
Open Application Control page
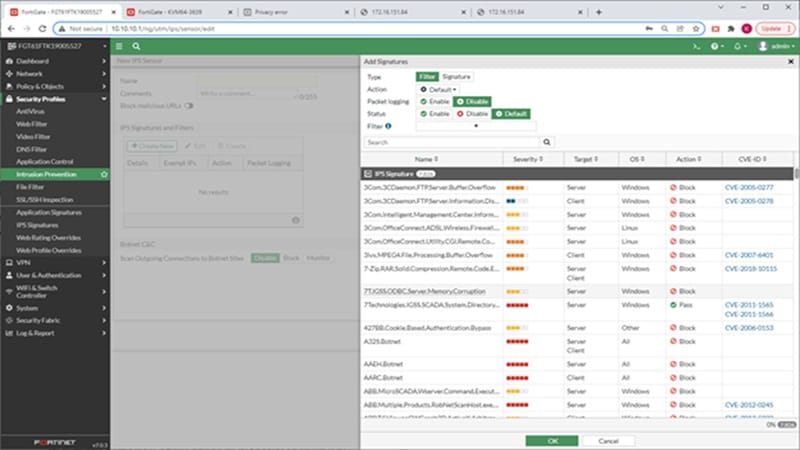pos(44,162)
